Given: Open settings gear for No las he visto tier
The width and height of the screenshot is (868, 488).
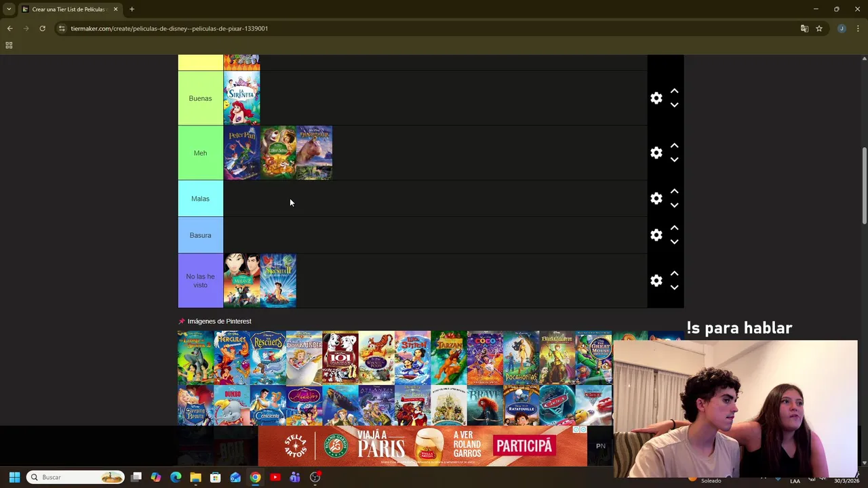Looking at the screenshot, I should tap(656, 281).
